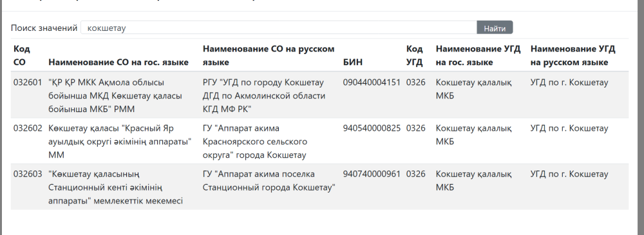Click BIN value 940740000961
This screenshot has width=644, height=235.
(x=372, y=174)
